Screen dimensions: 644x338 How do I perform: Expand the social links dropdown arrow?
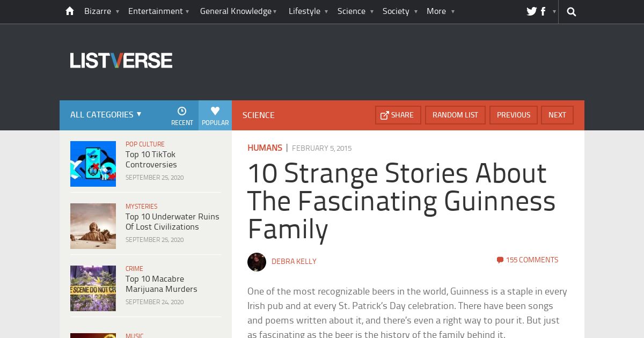tap(554, 12)
